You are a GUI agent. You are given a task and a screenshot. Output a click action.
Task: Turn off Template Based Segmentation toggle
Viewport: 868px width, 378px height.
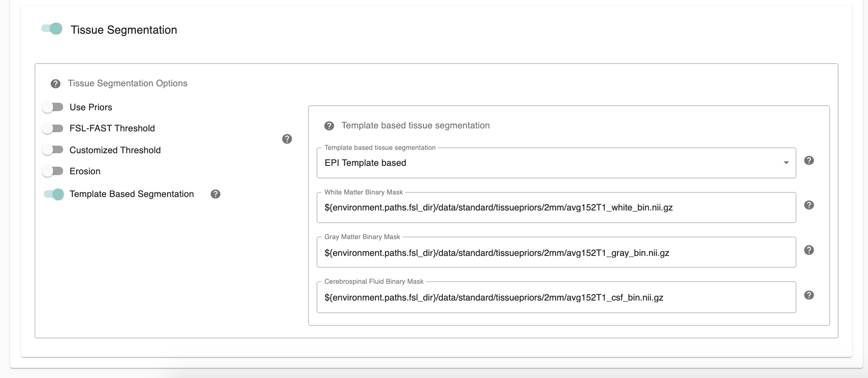coord(53,194)
